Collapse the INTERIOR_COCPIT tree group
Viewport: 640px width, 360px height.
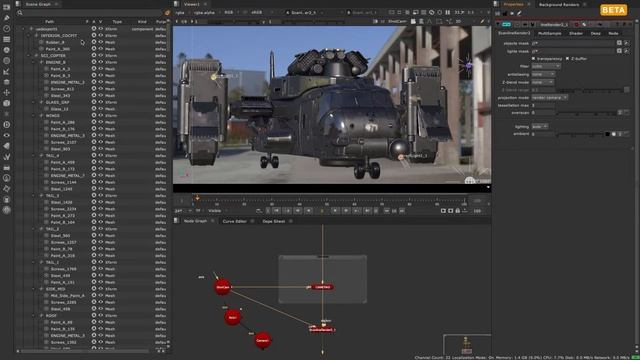[29, 36]
